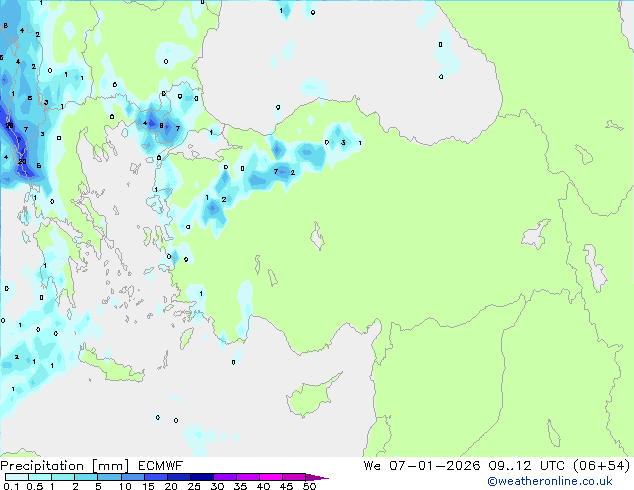
Task: Click the 30–35 mm purple legend swatch
Action: click(x=224, y=477)
